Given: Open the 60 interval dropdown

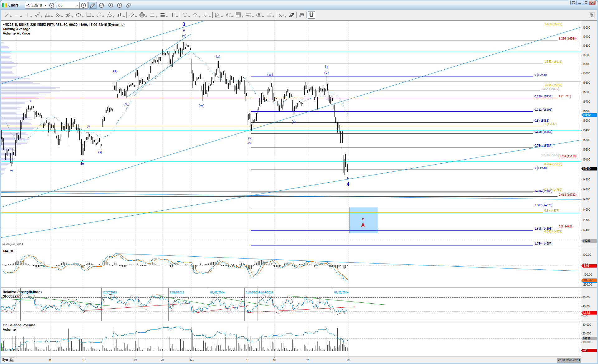Looking at the screenshot, I should (x=77, y=5).
